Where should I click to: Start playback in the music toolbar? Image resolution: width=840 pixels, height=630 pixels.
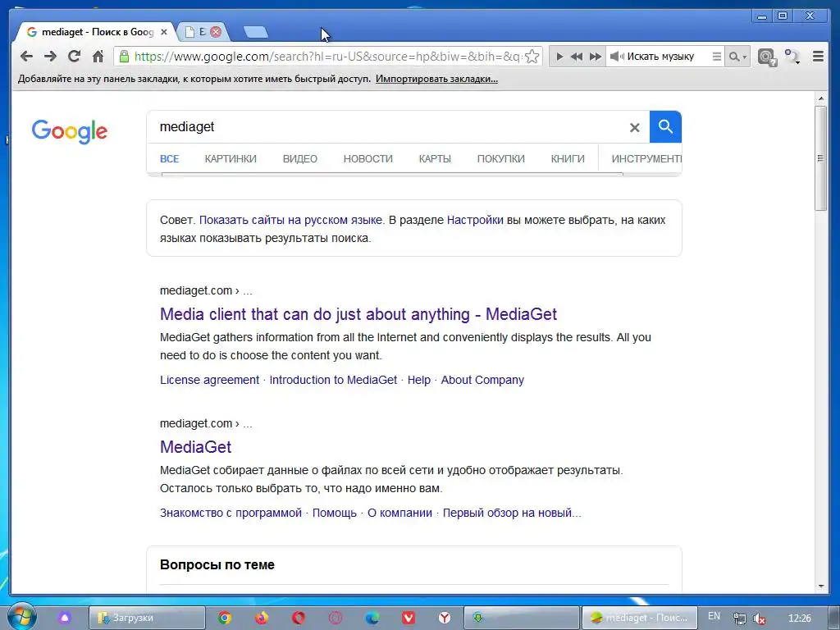[559, 57]
